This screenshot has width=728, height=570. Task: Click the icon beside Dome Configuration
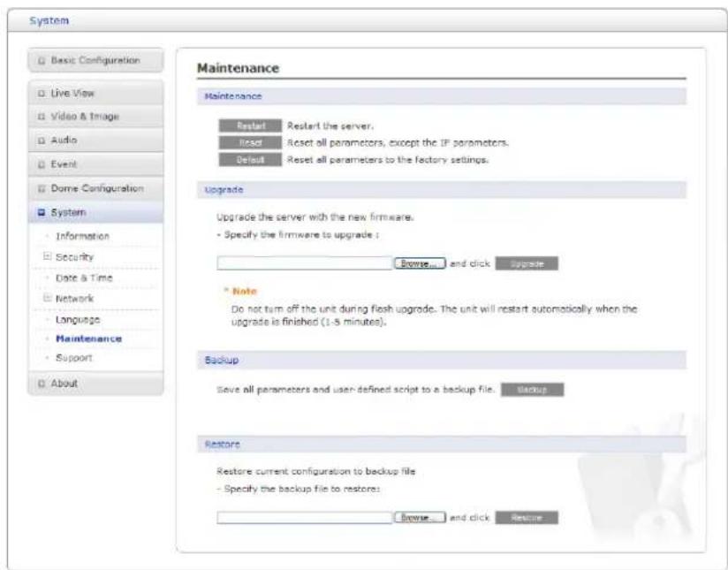click(42, 188)
